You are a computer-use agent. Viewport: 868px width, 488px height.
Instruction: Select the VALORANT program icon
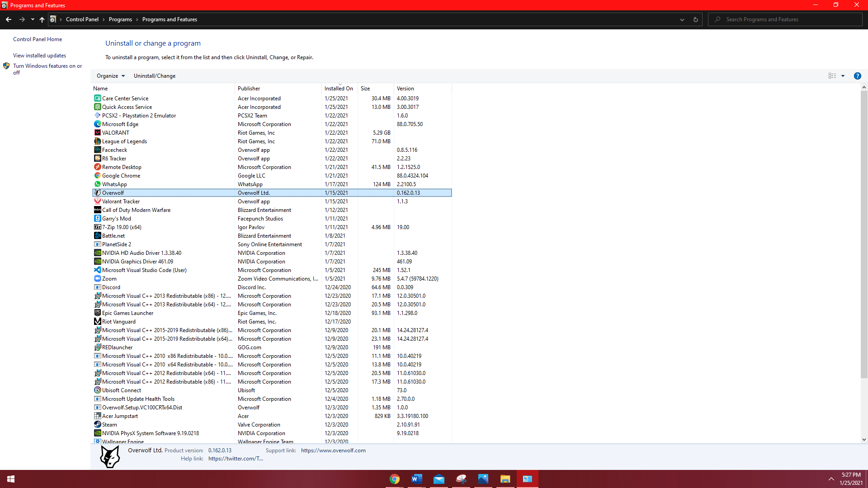coord(97,132)
